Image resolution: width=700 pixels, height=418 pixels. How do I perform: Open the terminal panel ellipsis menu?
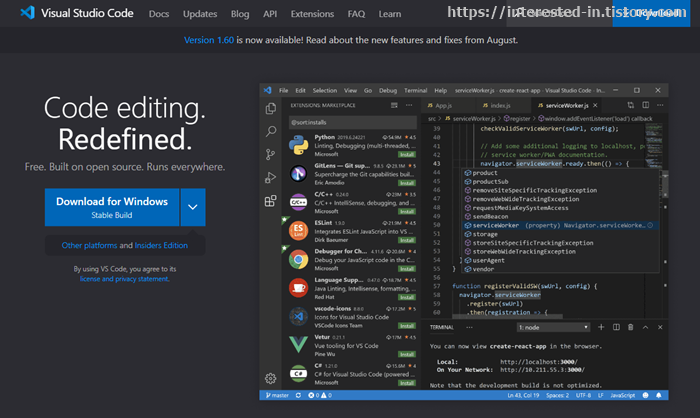[x=469, y=327]
